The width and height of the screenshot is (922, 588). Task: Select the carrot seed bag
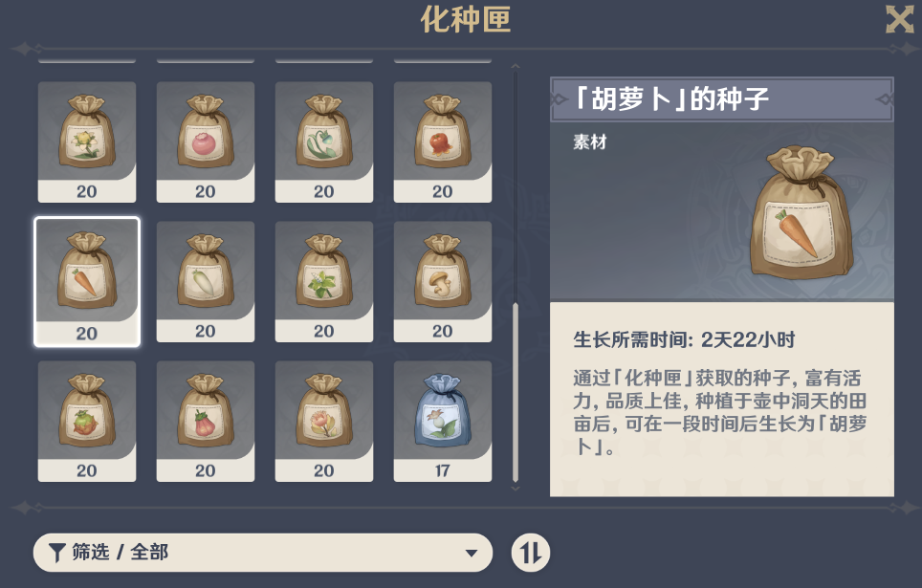click(87, 282)
